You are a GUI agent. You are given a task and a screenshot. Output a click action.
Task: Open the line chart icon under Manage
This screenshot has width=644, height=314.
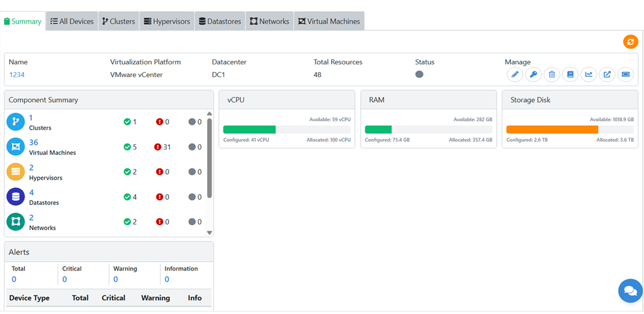[589, 74]
